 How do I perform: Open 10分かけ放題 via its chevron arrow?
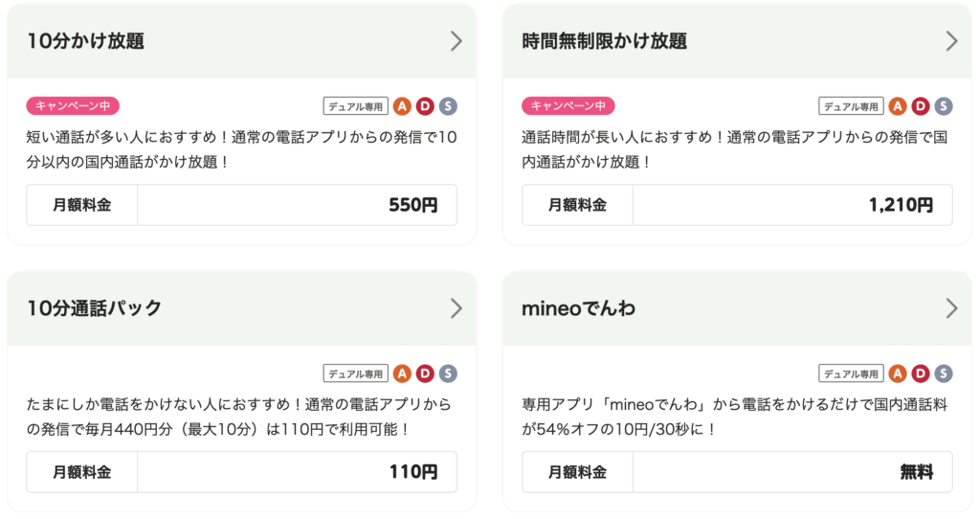click(457, 41)
